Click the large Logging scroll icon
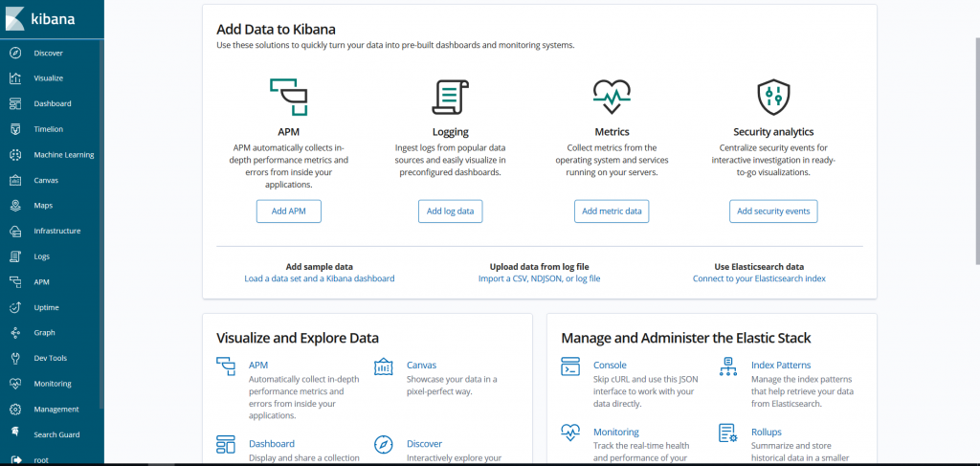The height and width of the screenshot is (466, 980). click(x=450, y=98)
